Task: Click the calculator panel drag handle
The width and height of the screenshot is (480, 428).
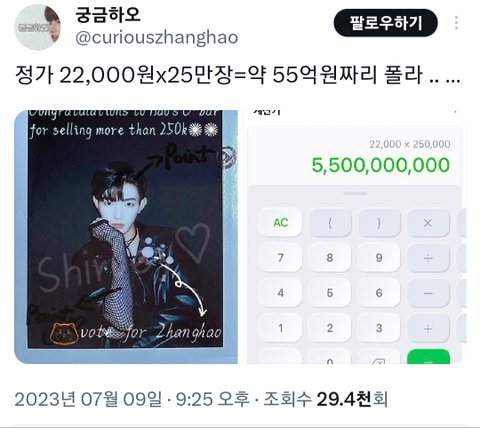Action: click(355, 193)
